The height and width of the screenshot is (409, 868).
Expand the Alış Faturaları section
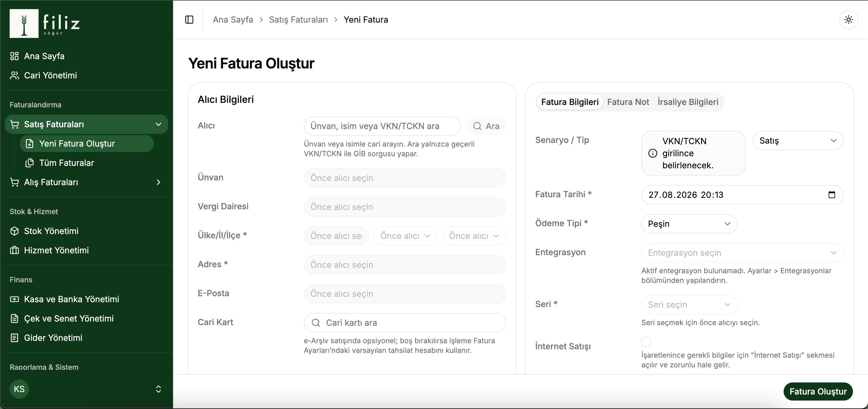tap(86, 182)
